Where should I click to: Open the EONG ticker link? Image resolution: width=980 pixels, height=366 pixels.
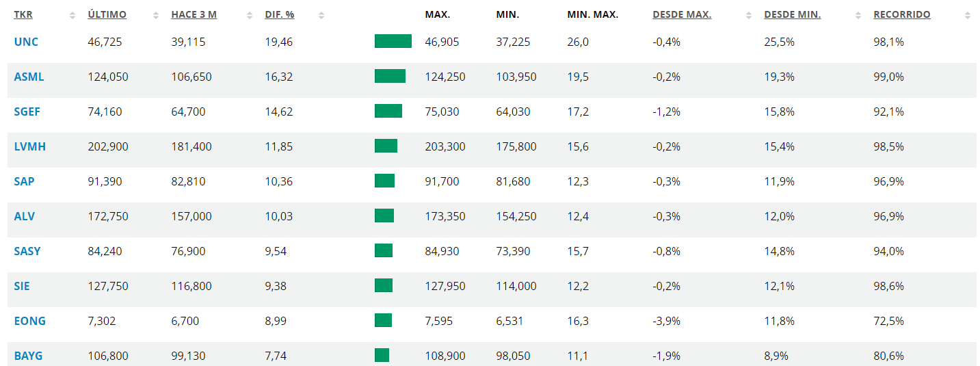(x=29, y=321)
